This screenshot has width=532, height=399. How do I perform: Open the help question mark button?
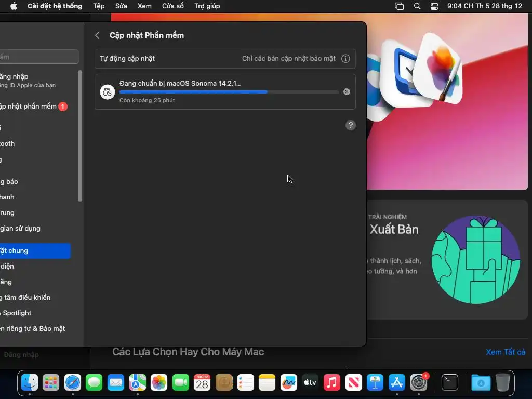(351, 125)
